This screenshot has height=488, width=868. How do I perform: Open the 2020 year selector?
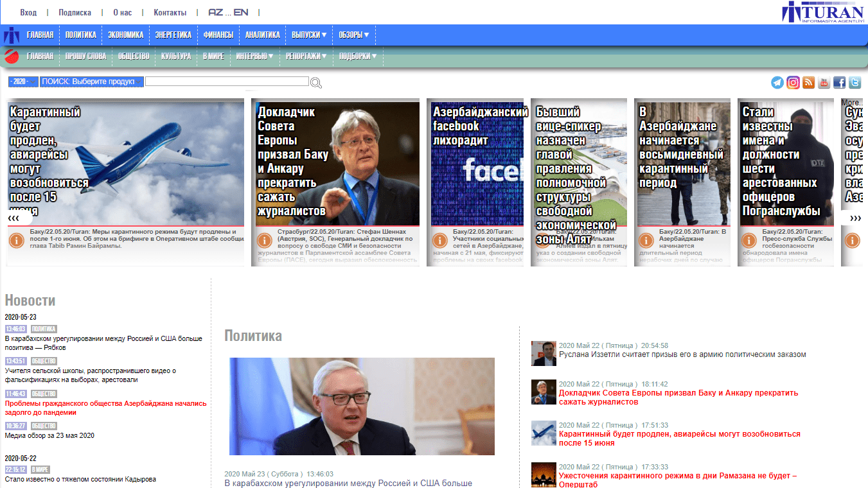pos(22,82)
